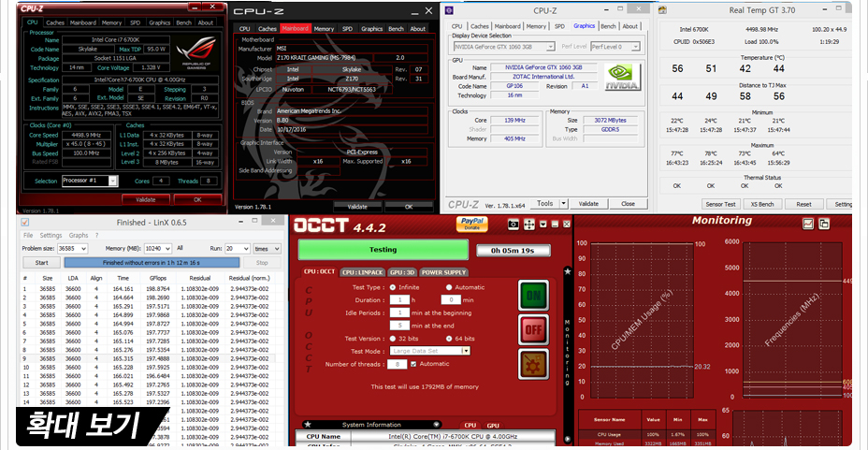Click the purple CPU-Z icon in Graphics window title

(x=449, y=10)
